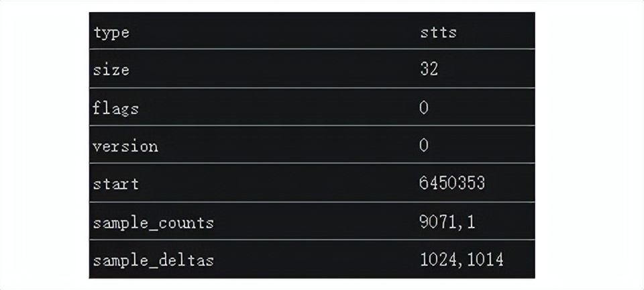Select the start value 6450353
This screenshot has height=290, width=644.
pyautogui.click(x=452, y=183)
